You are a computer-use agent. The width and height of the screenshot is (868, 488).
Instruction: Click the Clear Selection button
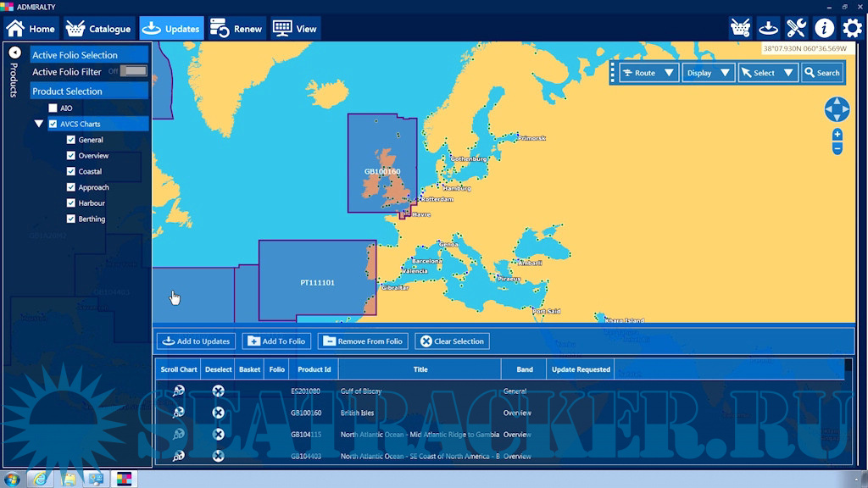click(x=451, y=341)
